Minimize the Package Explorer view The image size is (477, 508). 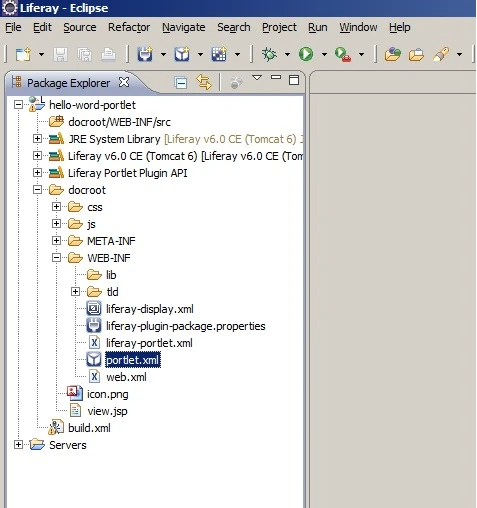click(x=276, y=77)
